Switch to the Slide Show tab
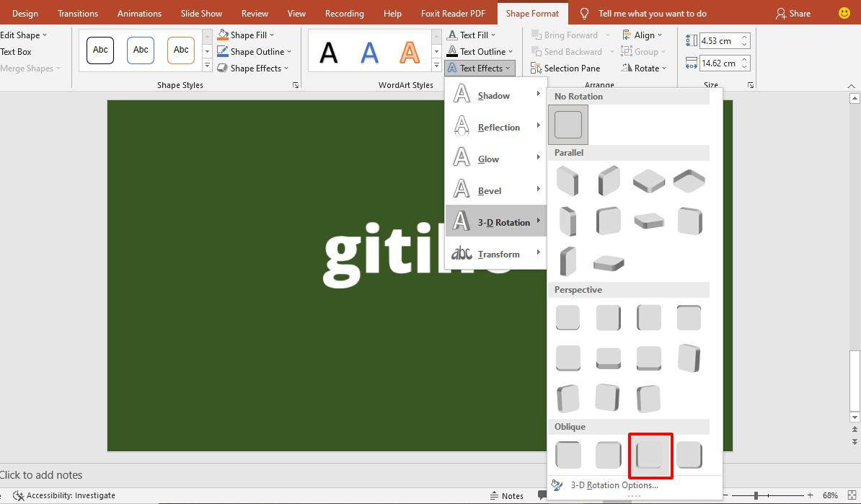Screen dimensions: 861x504 pos(201,13)
